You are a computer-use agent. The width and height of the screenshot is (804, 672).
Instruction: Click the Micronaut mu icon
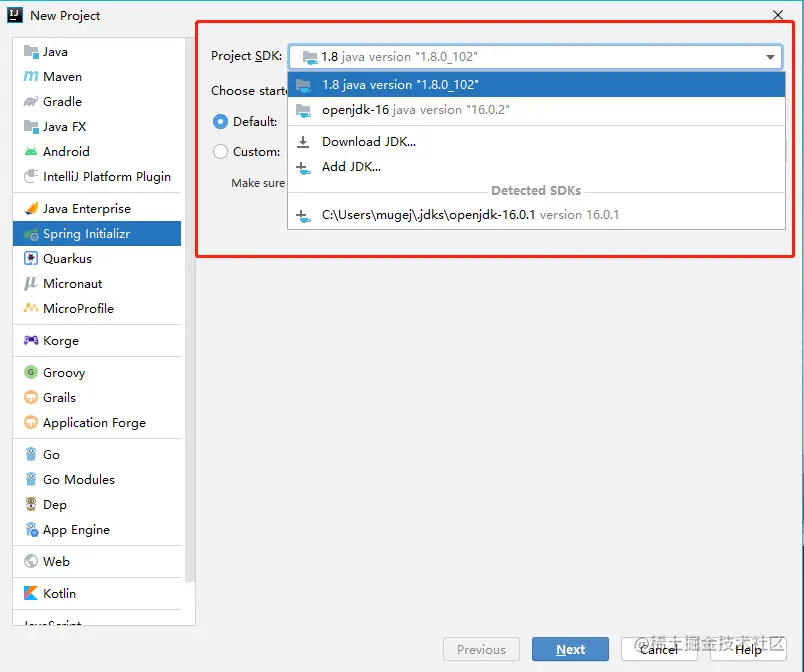point(31,283)
